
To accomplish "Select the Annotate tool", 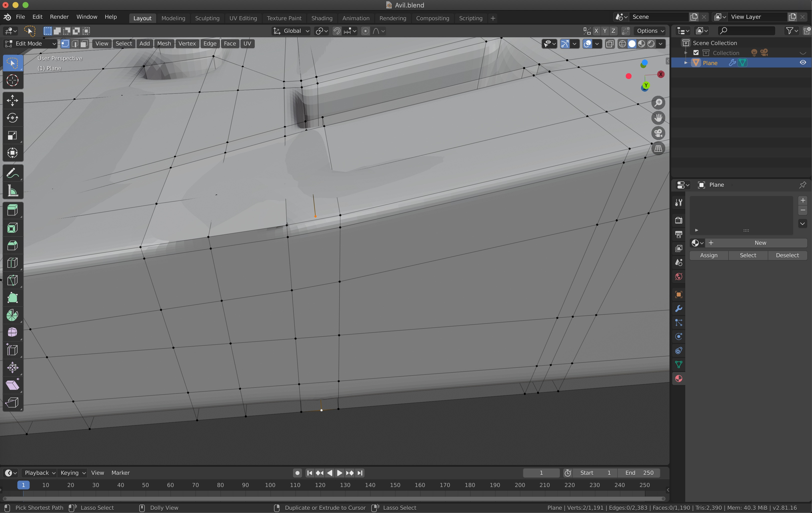I will pos(13,173).
